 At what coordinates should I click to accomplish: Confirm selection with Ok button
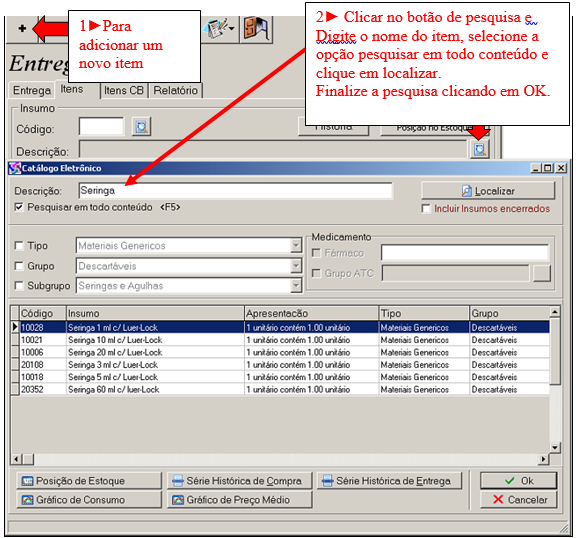[x=518, y=481]
